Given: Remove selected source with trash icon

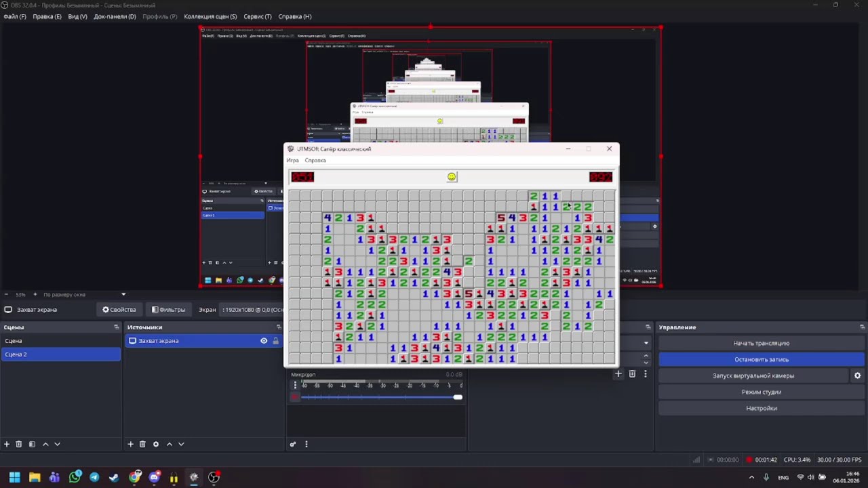Looking at the screenshot, I should pos(142,444).
